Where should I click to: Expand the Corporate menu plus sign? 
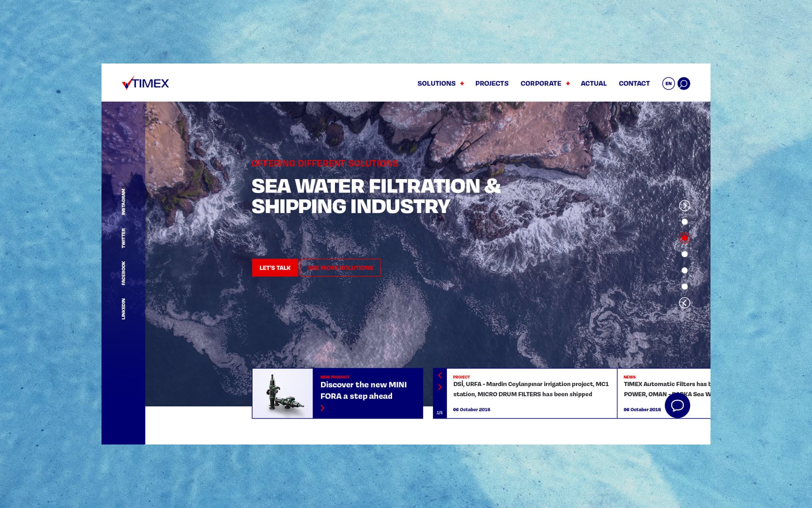[568, 83]
